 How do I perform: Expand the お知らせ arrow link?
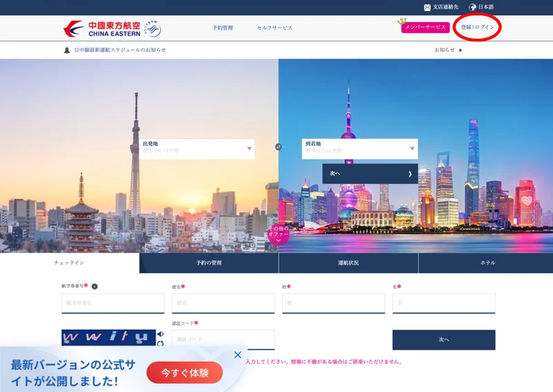448,50
